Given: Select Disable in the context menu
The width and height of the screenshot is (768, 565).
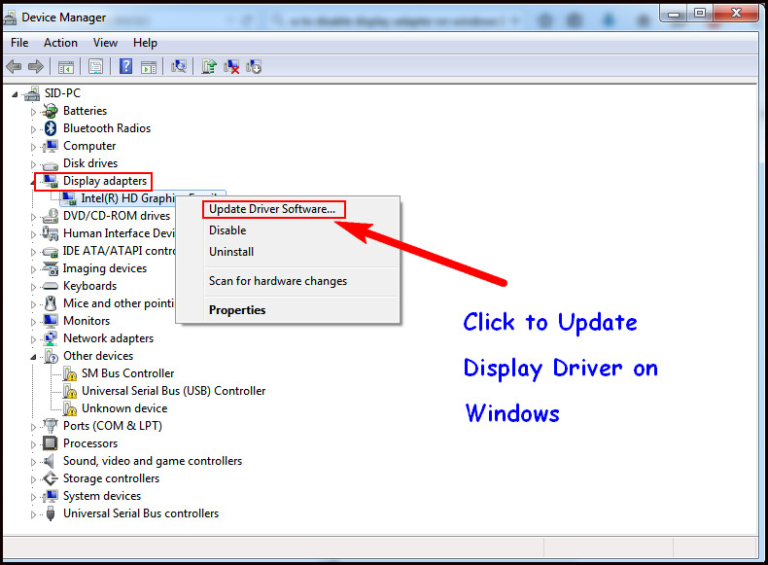Looking at the screenshot, I should (227, 230).
